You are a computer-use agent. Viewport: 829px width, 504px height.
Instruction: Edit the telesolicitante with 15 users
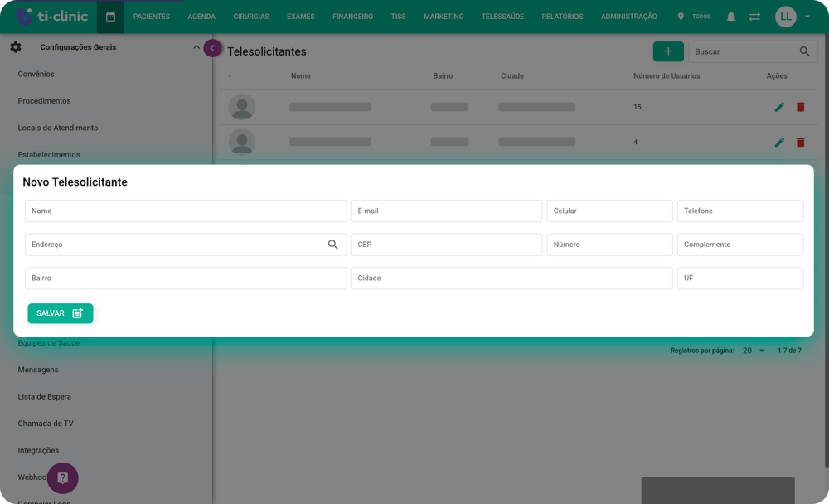click(779, 107)
